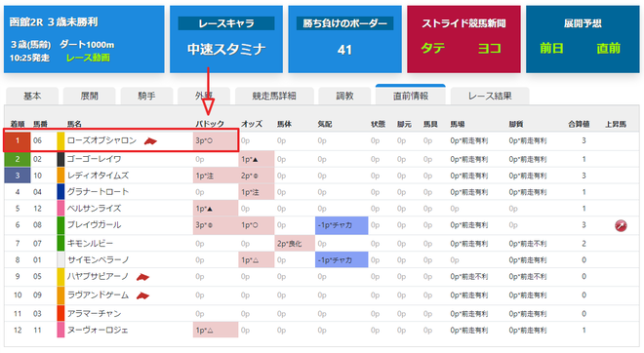This screenshot has width=644, height=353.
Task: Click the blue frame color swatch for horse 04
Action: pyautogui.click(x=60, y=192)
